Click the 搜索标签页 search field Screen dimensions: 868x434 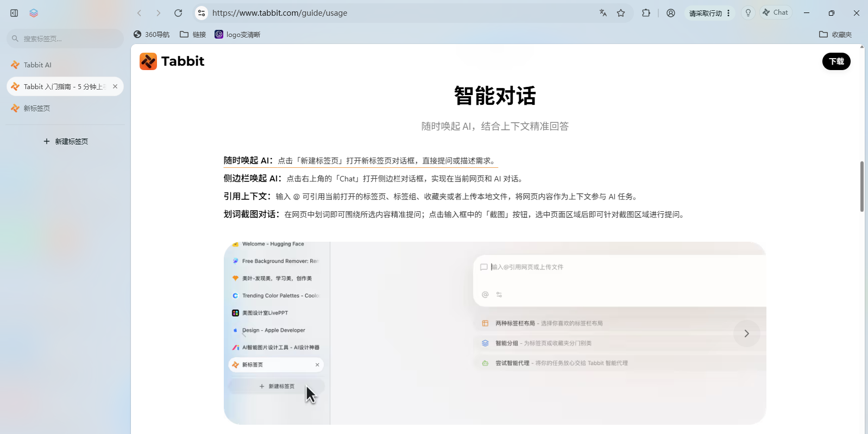pos(65,39)
